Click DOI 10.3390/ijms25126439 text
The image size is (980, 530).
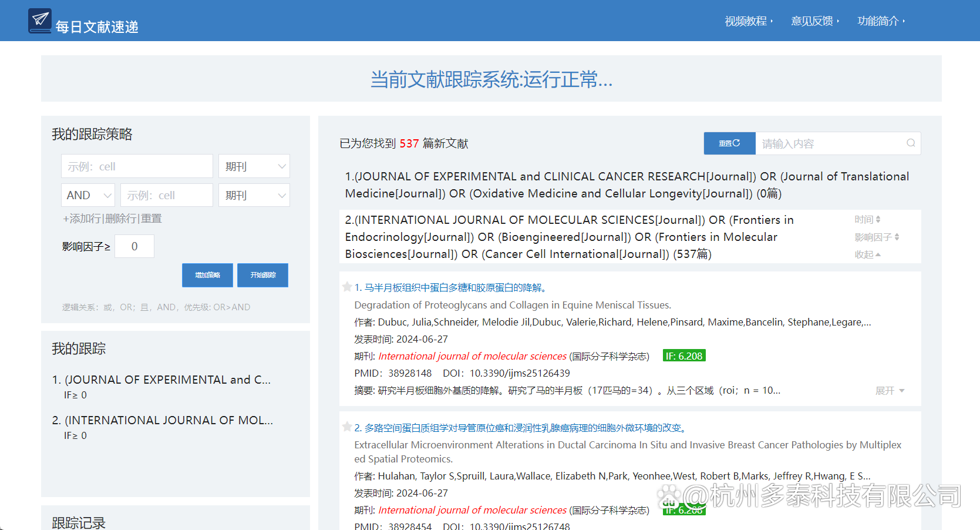click(x=506, y=373)
